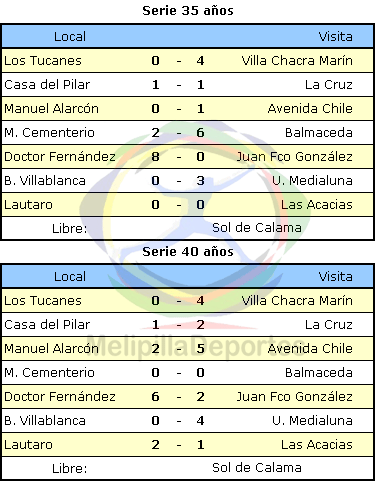375x481 pixels.
Task: Click La Cruz in the 1 - 2 match
Action: point(329,325)
